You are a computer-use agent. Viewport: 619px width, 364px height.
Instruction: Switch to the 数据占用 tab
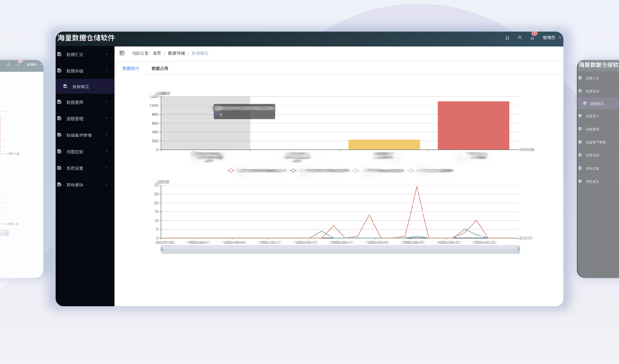[x=160, y=68]
